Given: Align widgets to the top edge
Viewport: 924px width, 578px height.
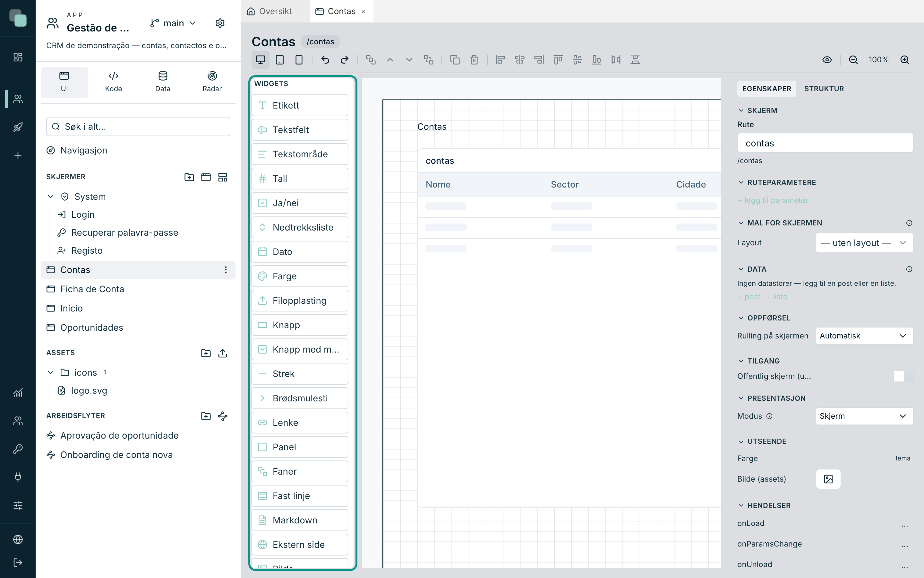Looking at the screenshot, I should coord(558,60).
